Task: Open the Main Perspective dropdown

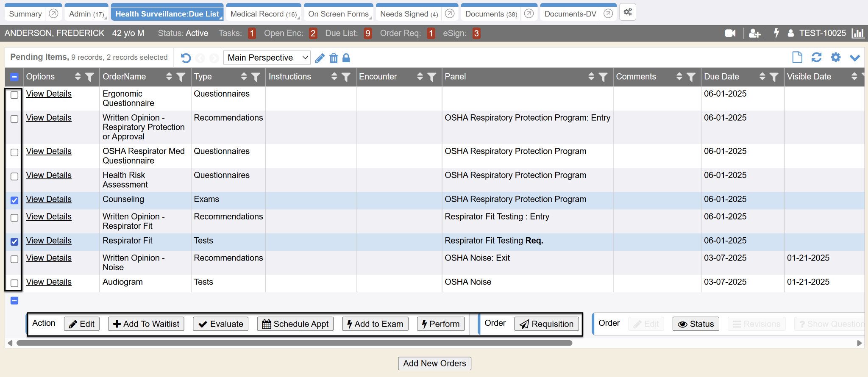Action: [x=267, y=58]
